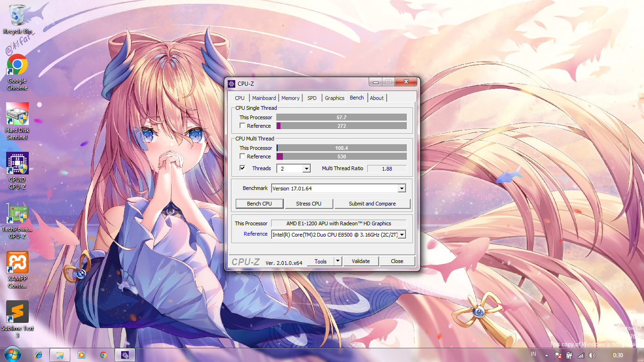The width and height of the screenshot is (644, 362).
Task: Click the Validate button
Action: (x=361, y=261)
